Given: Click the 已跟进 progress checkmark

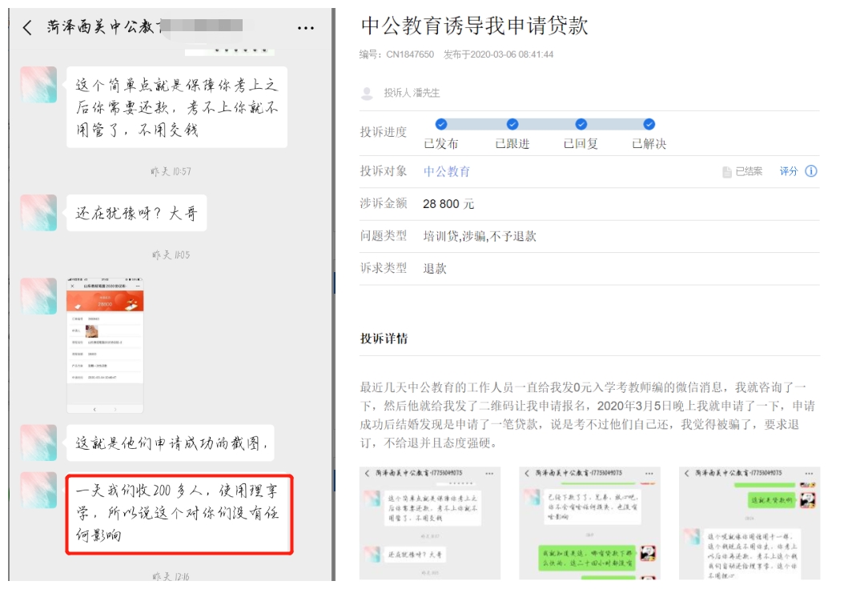Looking at the screenshot, I should click(x=512, y=124).
